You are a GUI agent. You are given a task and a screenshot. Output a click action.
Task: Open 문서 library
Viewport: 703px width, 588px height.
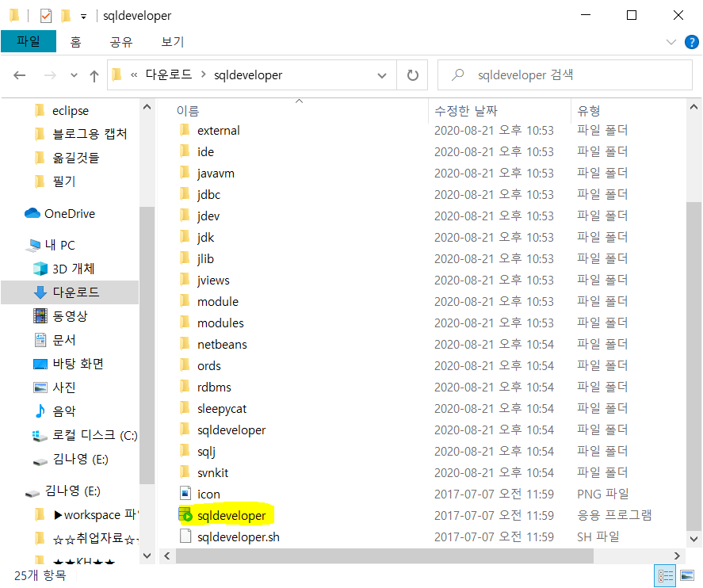tap(64, 340)
